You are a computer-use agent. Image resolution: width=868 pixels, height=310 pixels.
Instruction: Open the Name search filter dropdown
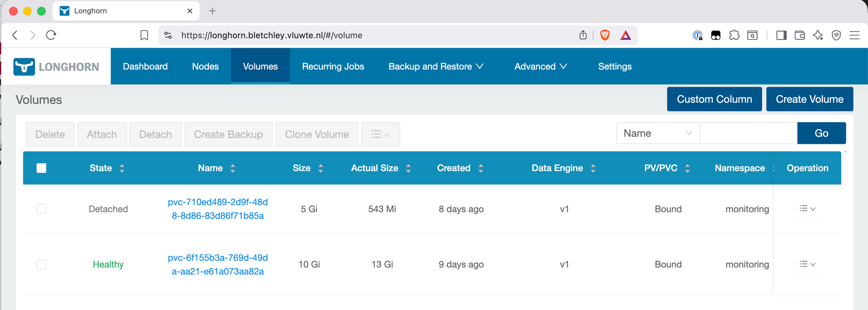coord(658,133)
